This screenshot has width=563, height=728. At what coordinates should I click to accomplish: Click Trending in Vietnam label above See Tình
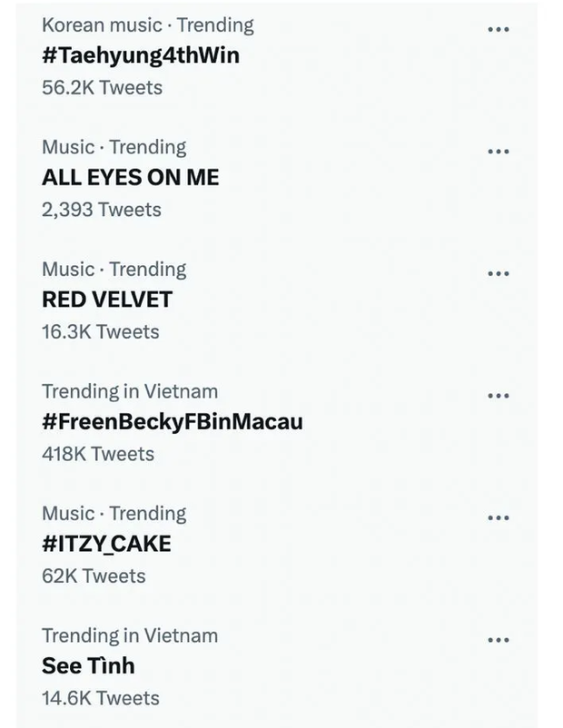coord(130,635)
